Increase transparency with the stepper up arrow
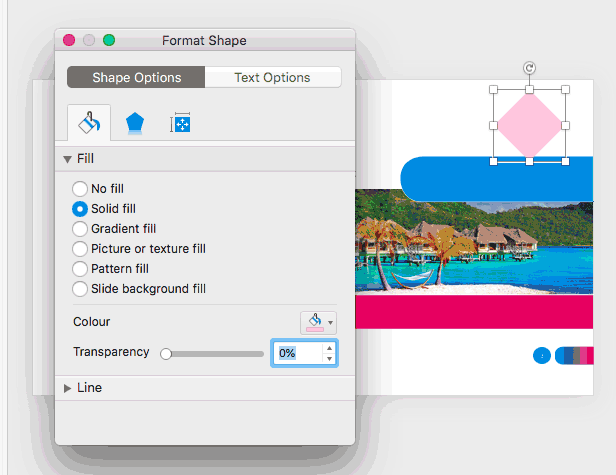This screenshot has width=616, height=475. tap(329, 348)
